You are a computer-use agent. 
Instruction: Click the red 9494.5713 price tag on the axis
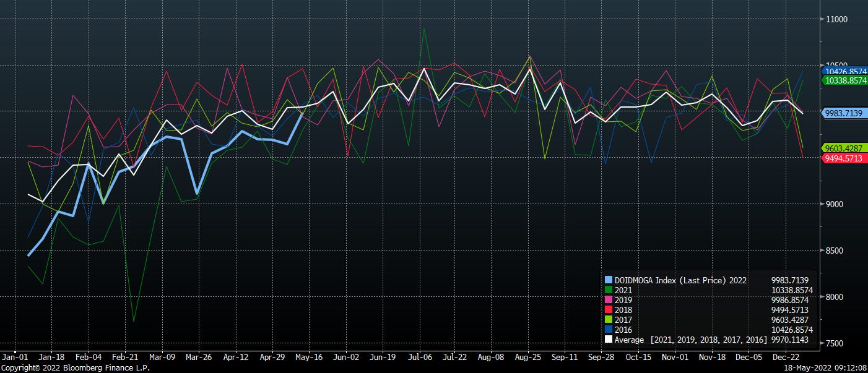pyautogui.click(x=844, y=158)
